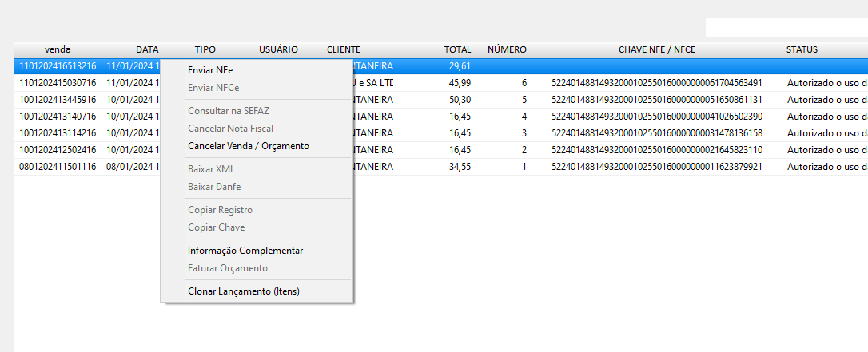Click the venda column header
The height and width of the screenshot is (352, 868).
click(58, 49)
